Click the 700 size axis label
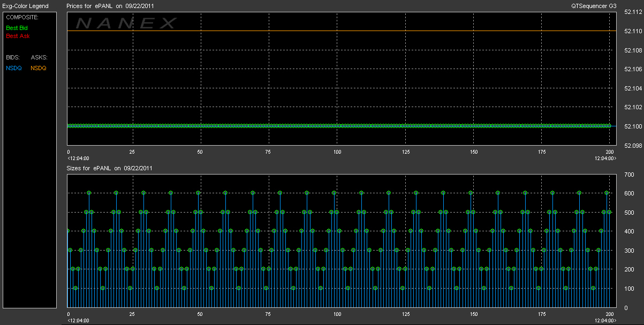 tap(629, 175)
